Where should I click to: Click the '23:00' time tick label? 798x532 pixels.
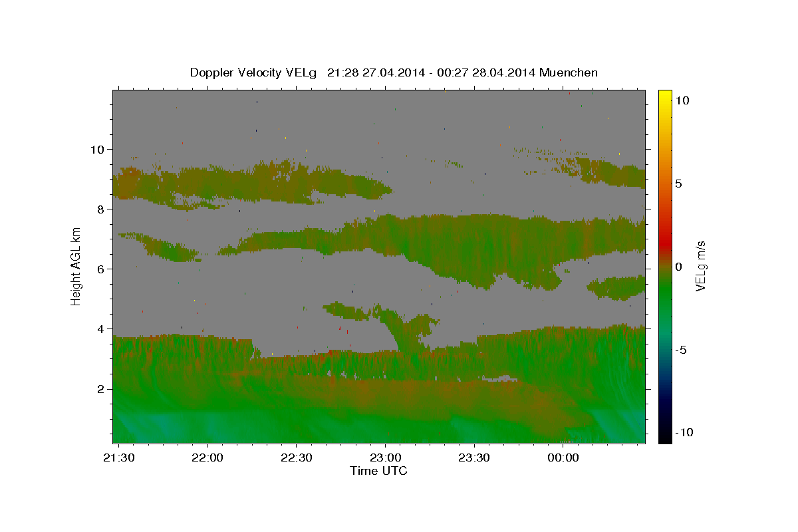pyautogui.click(x=385, y=458)
